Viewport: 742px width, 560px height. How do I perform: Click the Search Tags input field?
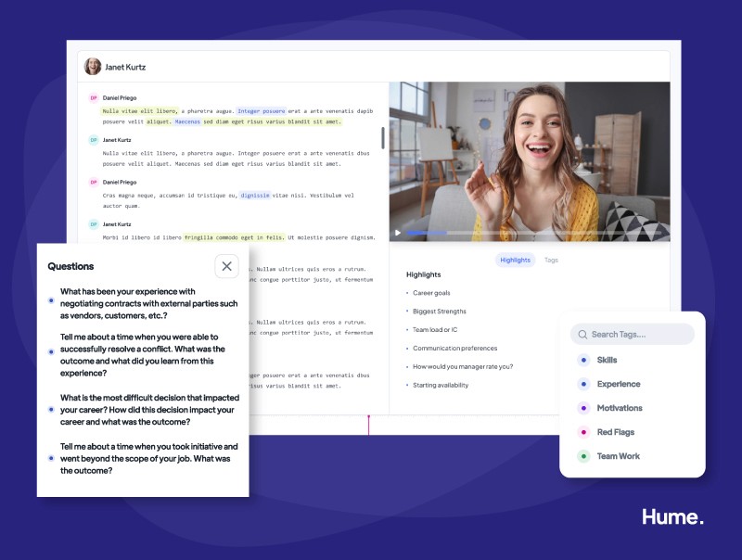pyautogui.click(x=633, y=335)
